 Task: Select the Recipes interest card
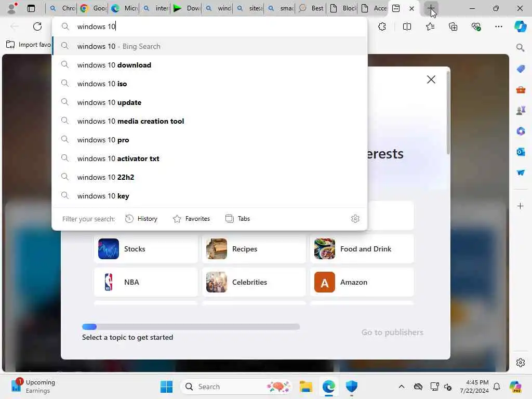[254, 249]
